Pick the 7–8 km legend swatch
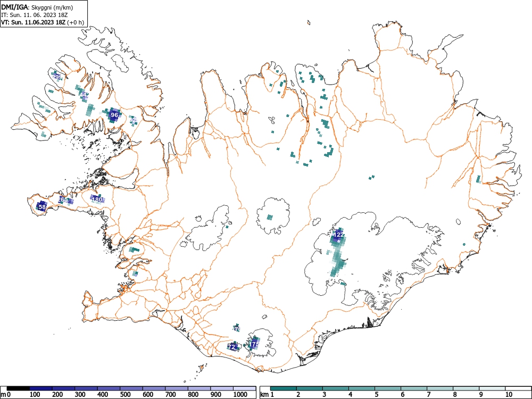This screenshot has height=399, width=532. pos(440,388)
